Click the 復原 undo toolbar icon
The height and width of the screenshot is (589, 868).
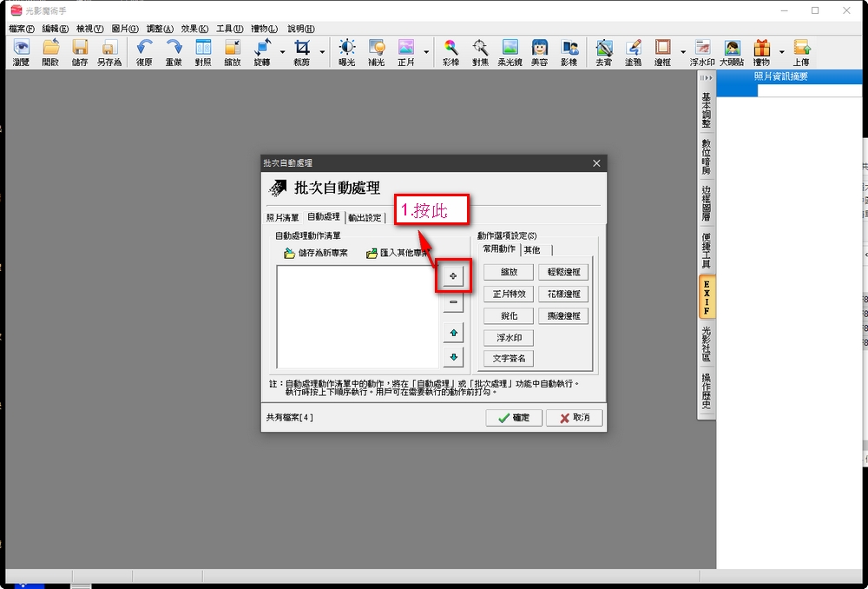144,52
